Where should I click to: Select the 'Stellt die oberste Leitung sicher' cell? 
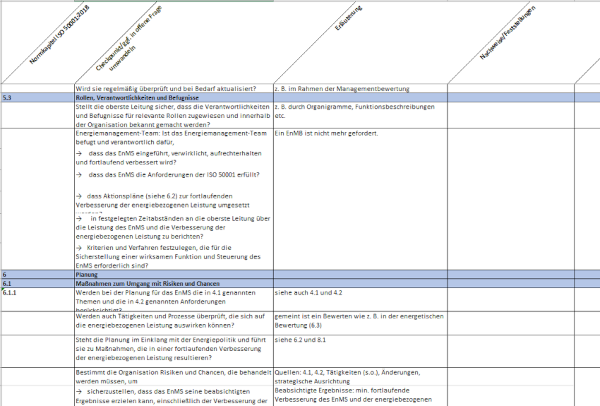click(x=172, y=116)
